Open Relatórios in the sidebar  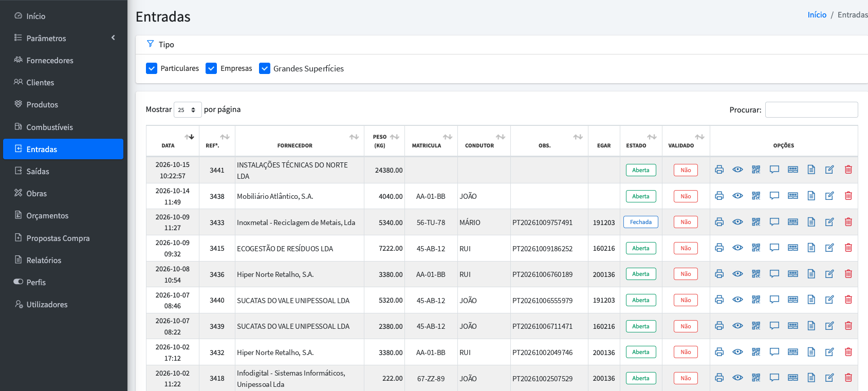pos(63,260)
